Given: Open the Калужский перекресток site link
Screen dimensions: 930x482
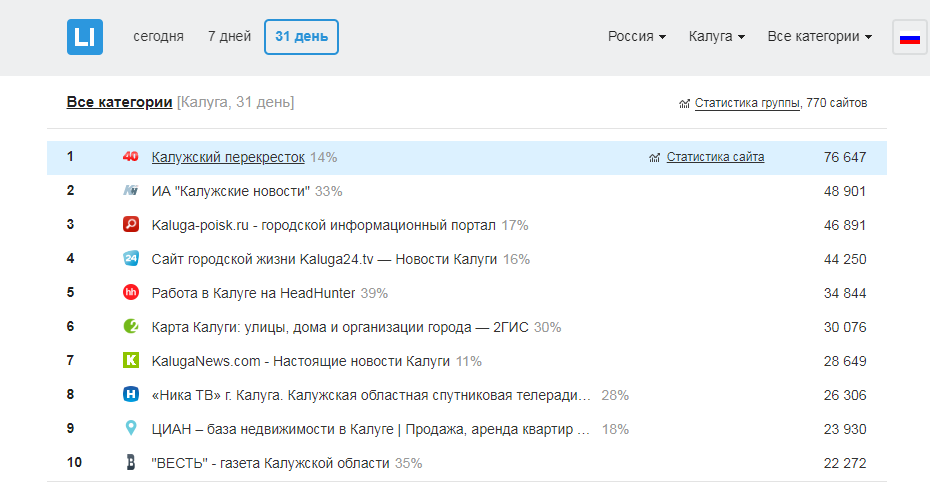Looking at the screenshot, I should [228, 157].
